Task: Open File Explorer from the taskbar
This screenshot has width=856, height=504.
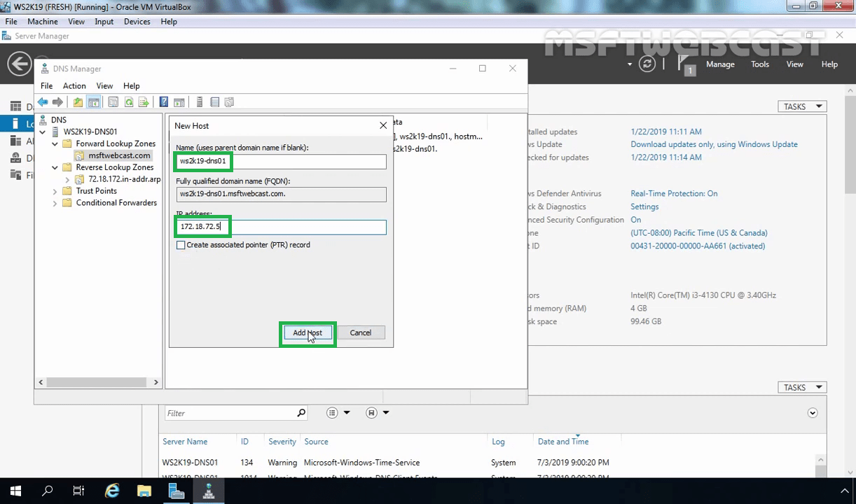Action: (x=144, y=491)
